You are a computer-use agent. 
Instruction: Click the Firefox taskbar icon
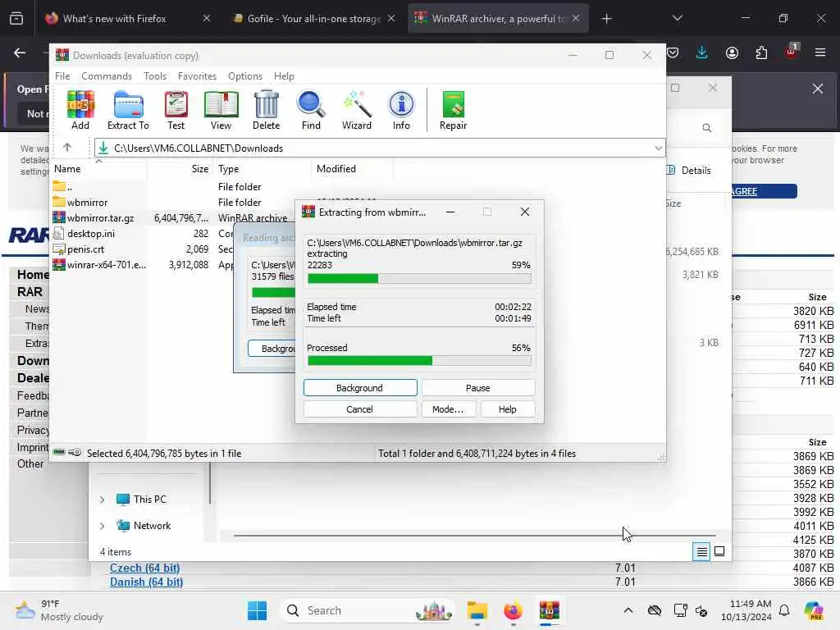pos(513,610)
